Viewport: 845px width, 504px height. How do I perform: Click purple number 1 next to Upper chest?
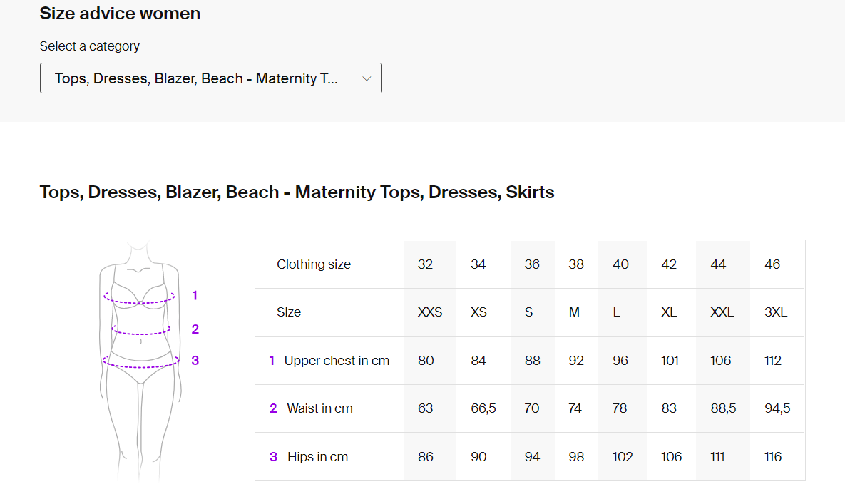coord(272,360)
